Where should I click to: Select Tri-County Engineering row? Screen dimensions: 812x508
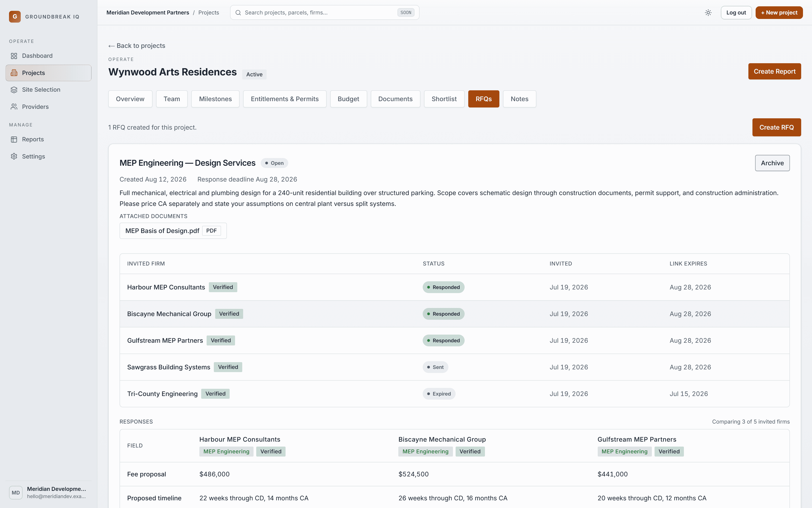[454, 394]
